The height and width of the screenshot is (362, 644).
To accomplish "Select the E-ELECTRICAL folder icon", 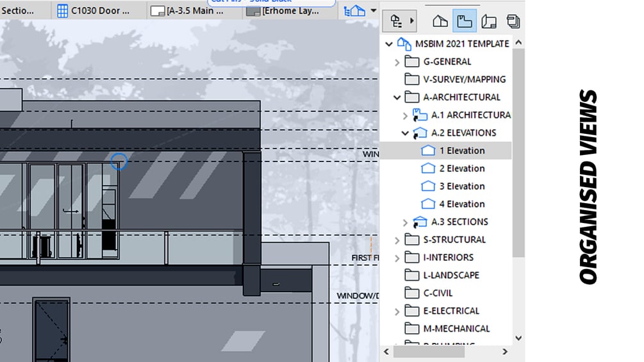I will pos(412,311).
